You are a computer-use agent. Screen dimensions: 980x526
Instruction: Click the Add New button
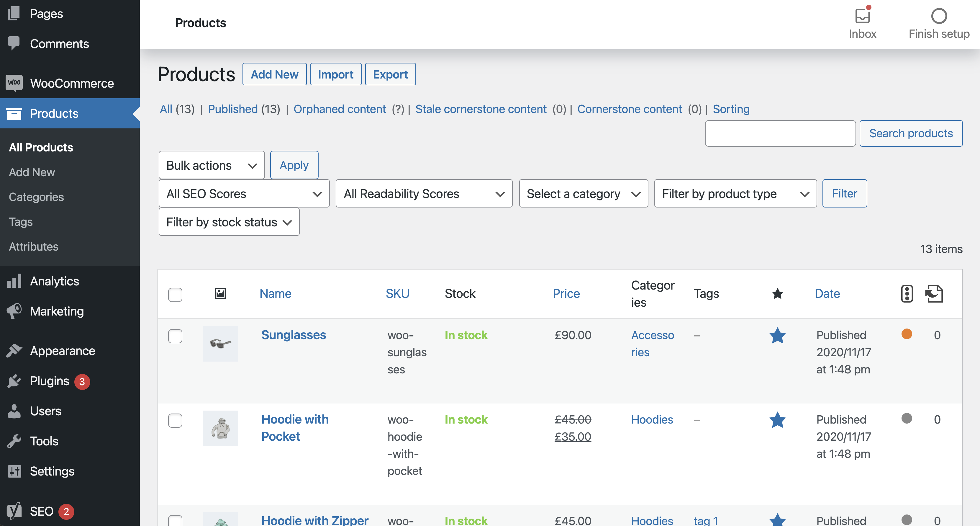click(x=274, y=74)
